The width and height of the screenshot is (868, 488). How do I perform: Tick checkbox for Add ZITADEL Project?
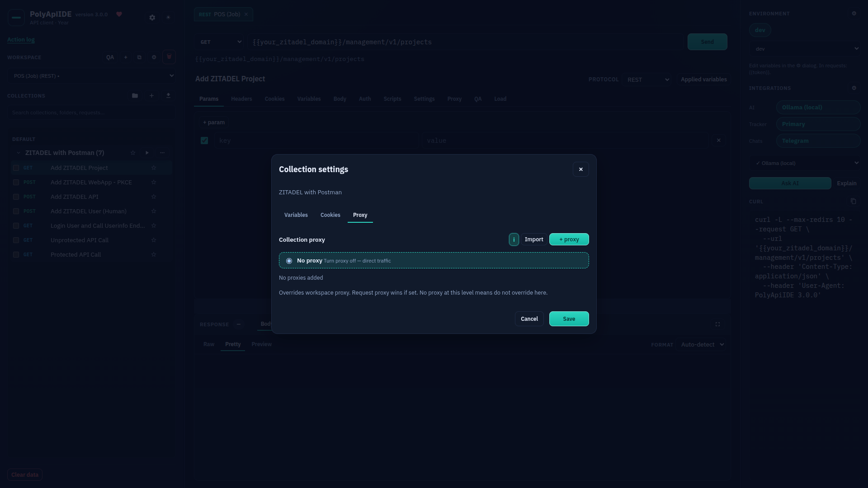(x=16, y=168)
